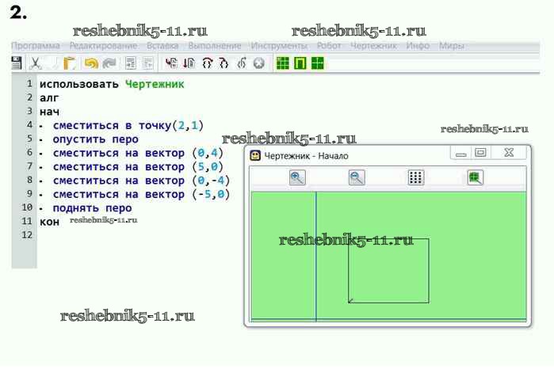Click the Stop execution round icon
The image size is (554, 392).
coord(258,63)
